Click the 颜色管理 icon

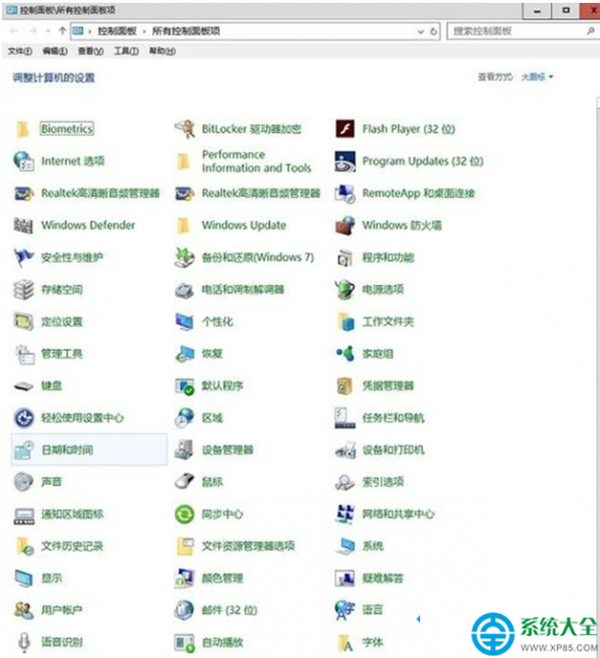pyautogui.click(x=185, y=578)
